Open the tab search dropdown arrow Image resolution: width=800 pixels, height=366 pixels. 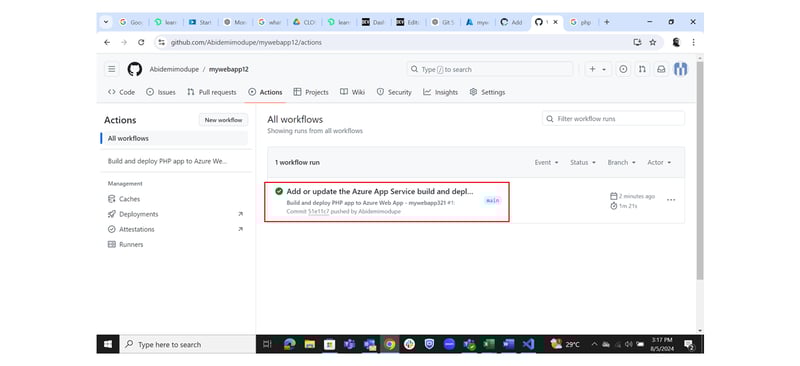[x=106, y=22]
